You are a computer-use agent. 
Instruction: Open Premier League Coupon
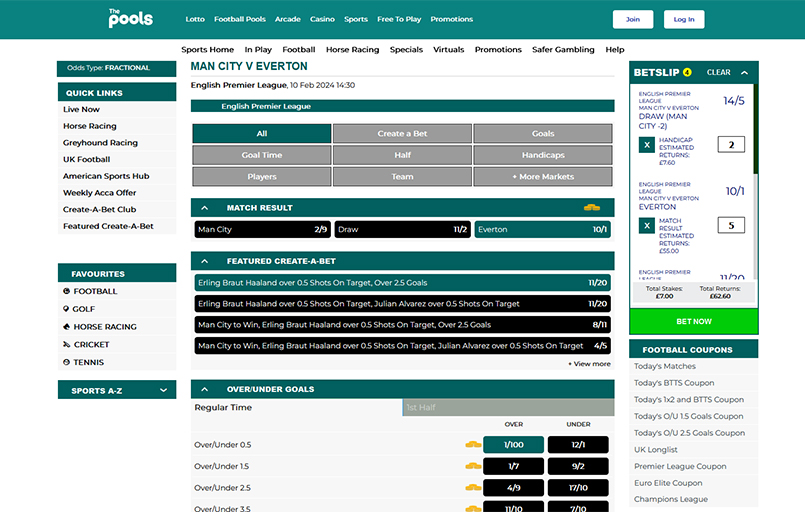pyautogui.click(x=680, y=466)
